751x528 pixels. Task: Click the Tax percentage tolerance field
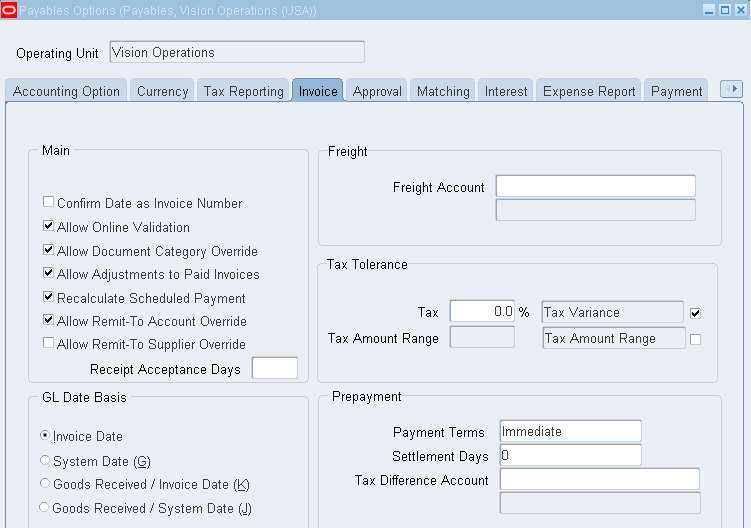(x=482, y=312)
